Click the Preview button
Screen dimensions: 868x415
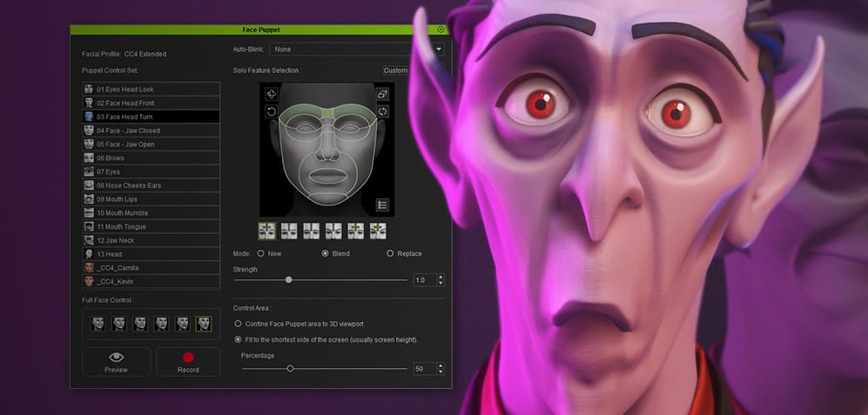pyautogui.click(x=116, y=362)
